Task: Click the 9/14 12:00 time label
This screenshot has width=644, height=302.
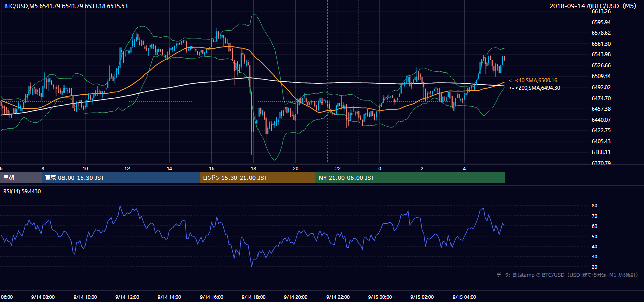Action: click(x=127, y=297)
